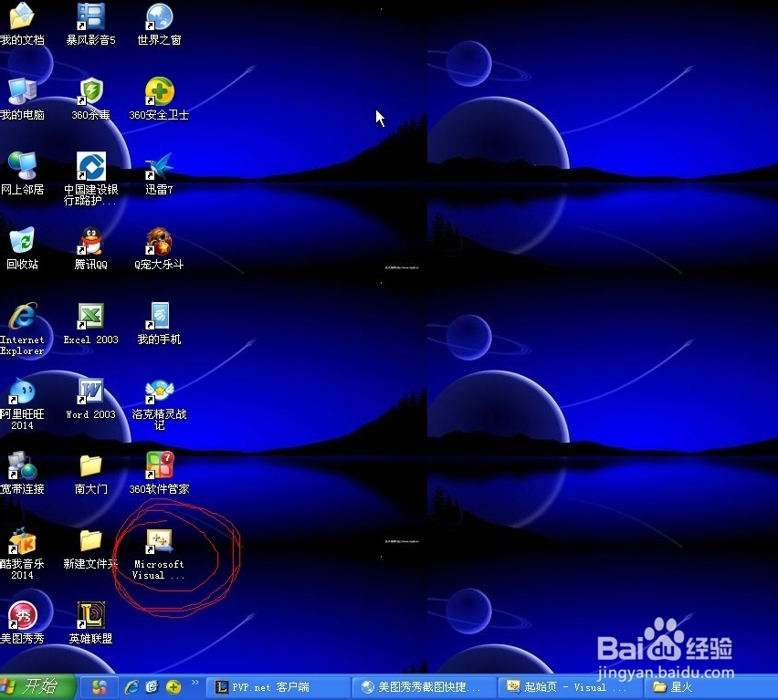Screen dimensions: 778x700
Task: Click the colorful quick launch icon
Action: (100, 687)
